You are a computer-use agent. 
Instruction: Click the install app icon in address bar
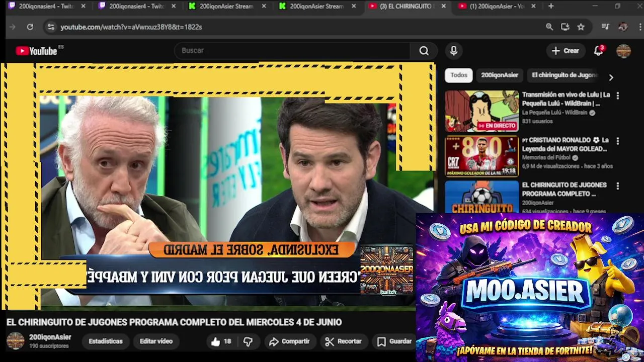[565, 27]
